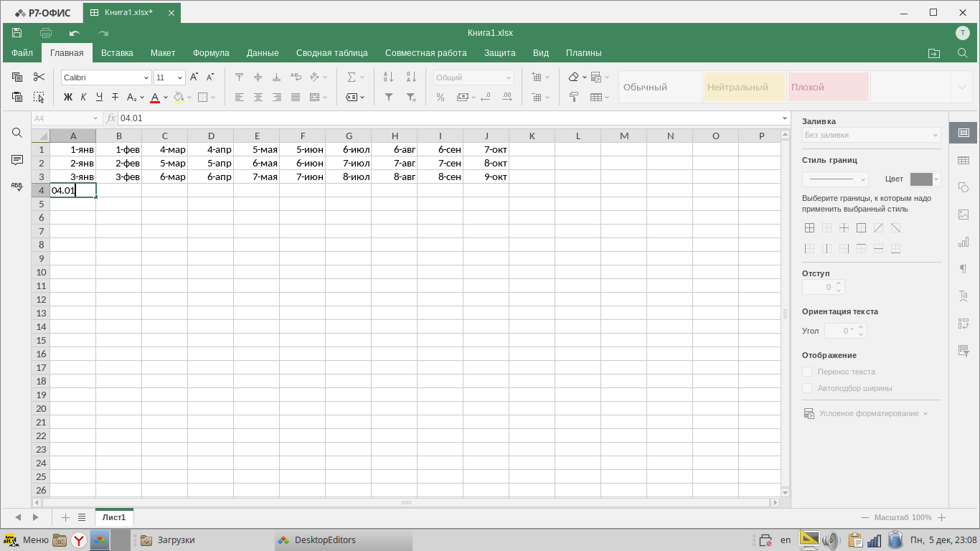Apply the Плохой cell style
This screenshot has height=551, width=980.
pyautogui.click(x=829, y=87)
